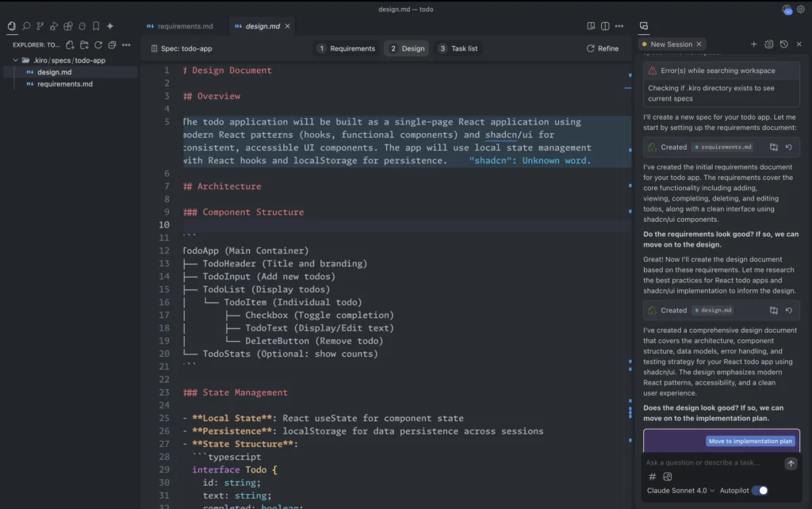Open the Search view icon

[26, 26]
